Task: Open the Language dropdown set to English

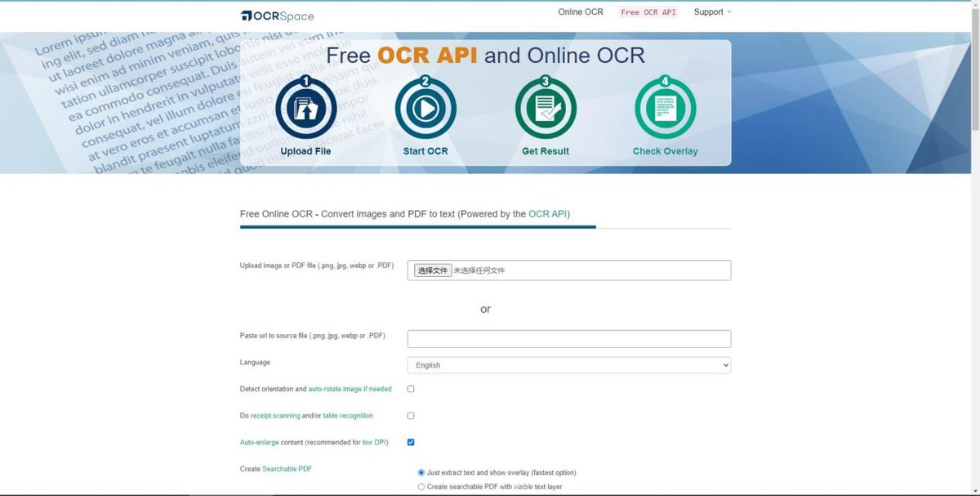Action: [569, 365]
